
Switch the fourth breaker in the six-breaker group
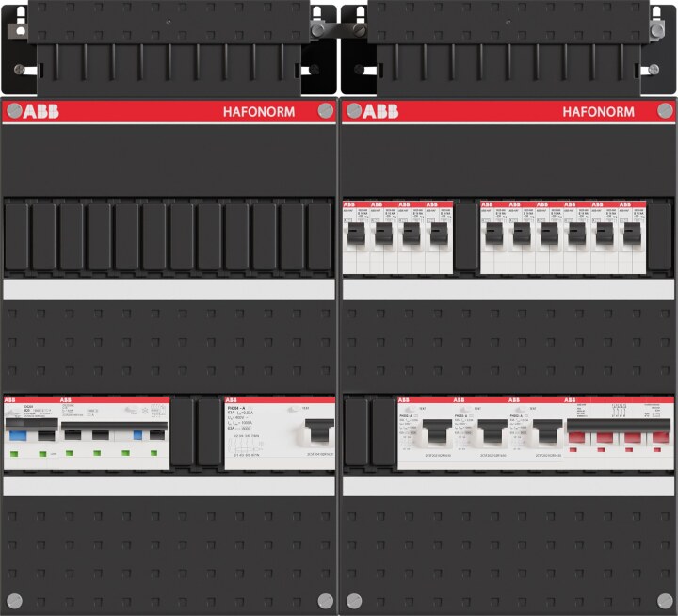577,234
